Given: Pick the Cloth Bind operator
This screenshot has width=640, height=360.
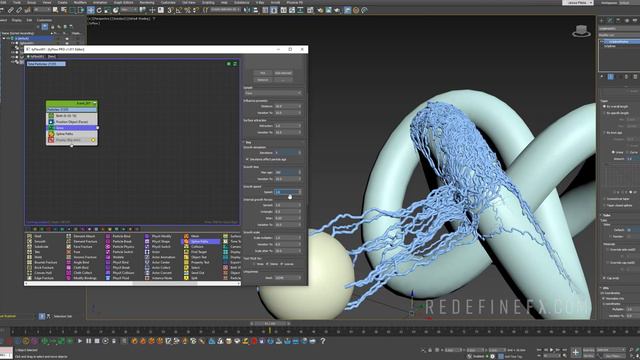Looking at the screenshot, I should tap(81, 268).
